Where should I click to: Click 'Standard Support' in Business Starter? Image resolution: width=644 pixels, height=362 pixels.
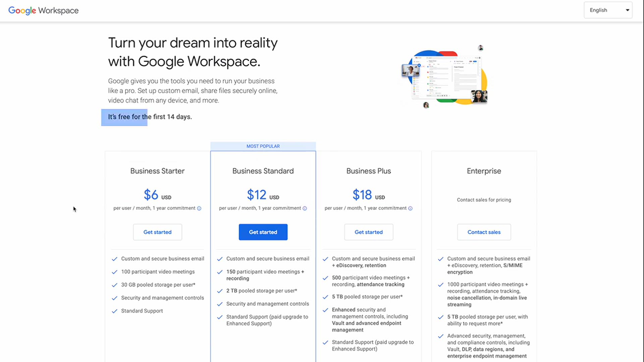pos(142,311)
